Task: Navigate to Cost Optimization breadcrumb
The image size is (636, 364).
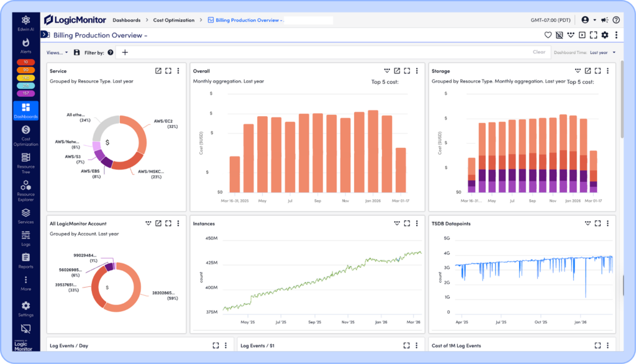Action: (175, 20)
